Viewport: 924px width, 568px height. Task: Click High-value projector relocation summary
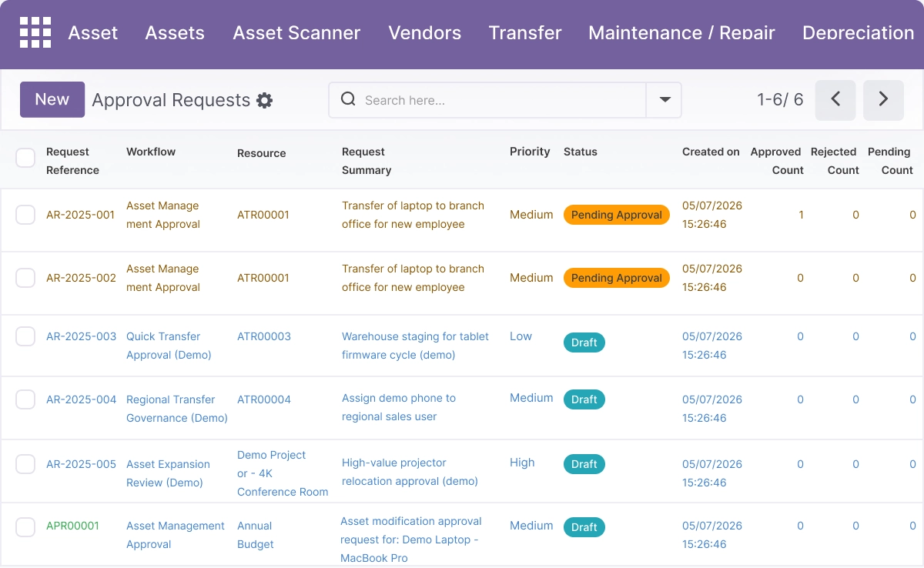[410, 472]
